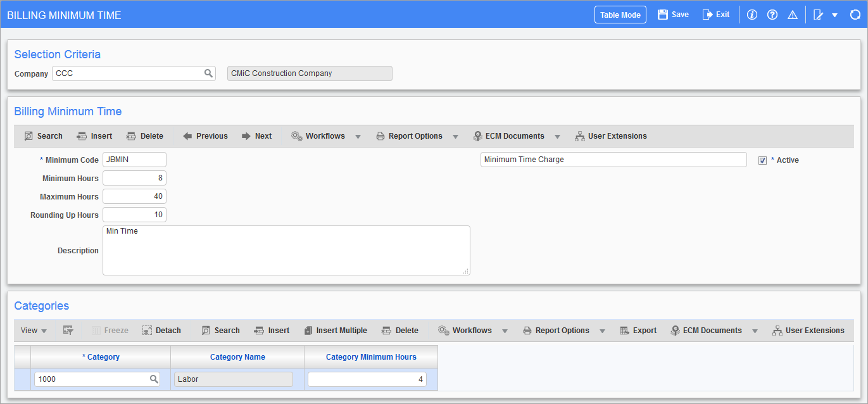The height and width of the screenshot is (404, 868).
Task: Open the help icon in the top bar
Action: click(x=772, y=14)
